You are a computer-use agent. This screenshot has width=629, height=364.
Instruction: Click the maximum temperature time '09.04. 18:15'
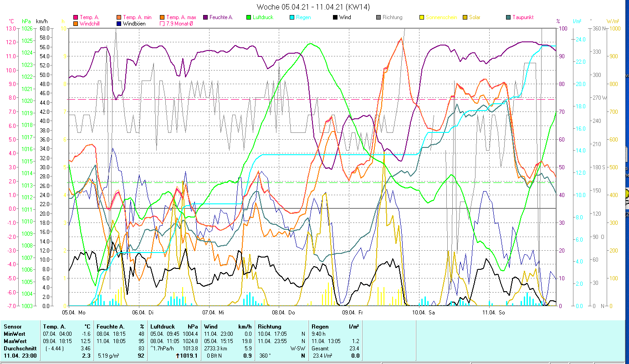tap(58, 341)
